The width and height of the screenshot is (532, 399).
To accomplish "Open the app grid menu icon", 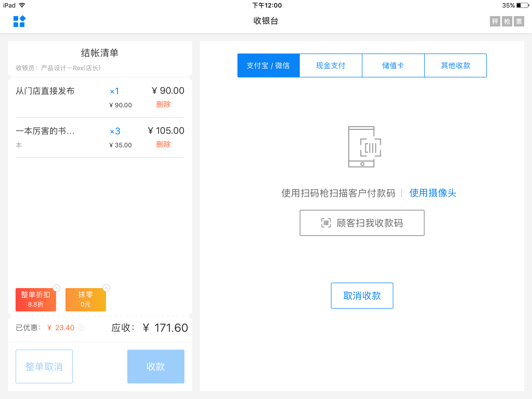I will [19, 21].
